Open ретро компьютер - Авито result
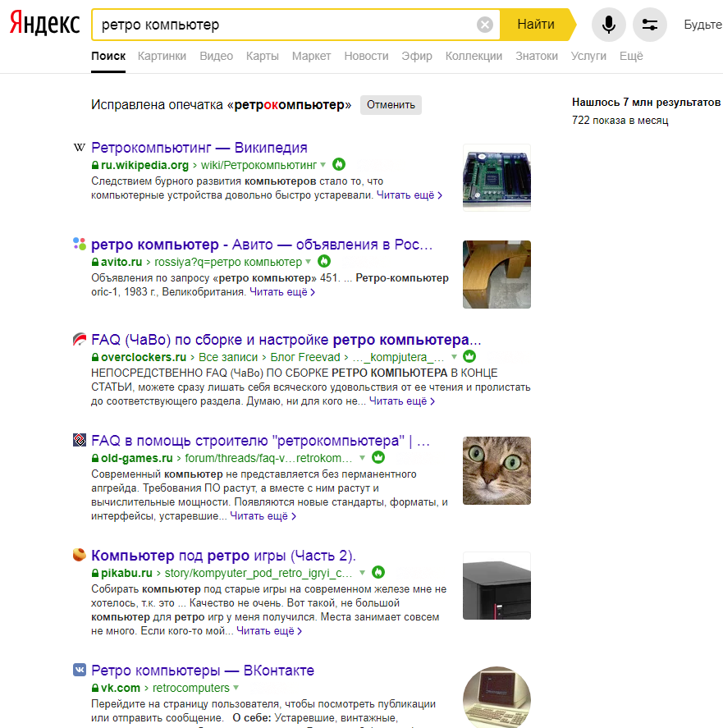 click(x=262, y=245)
